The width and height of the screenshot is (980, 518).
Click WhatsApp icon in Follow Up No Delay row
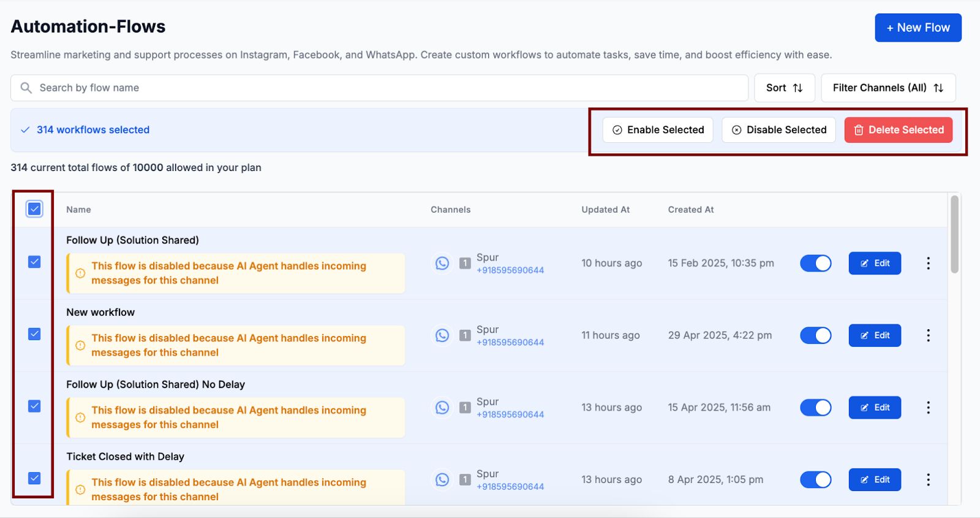[x=442, y=408]
